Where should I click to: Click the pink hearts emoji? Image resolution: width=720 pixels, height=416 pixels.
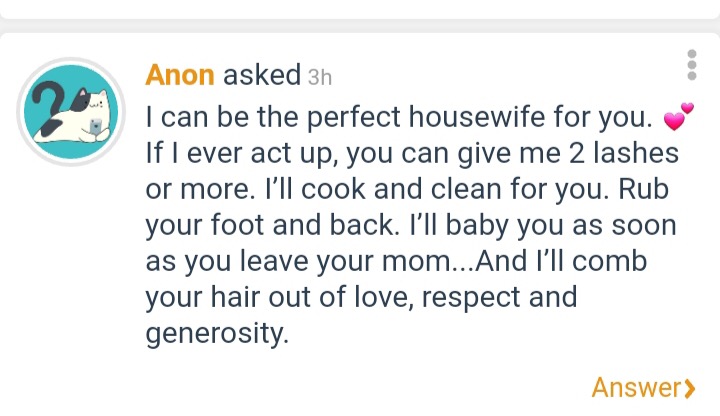coord(679,116)
